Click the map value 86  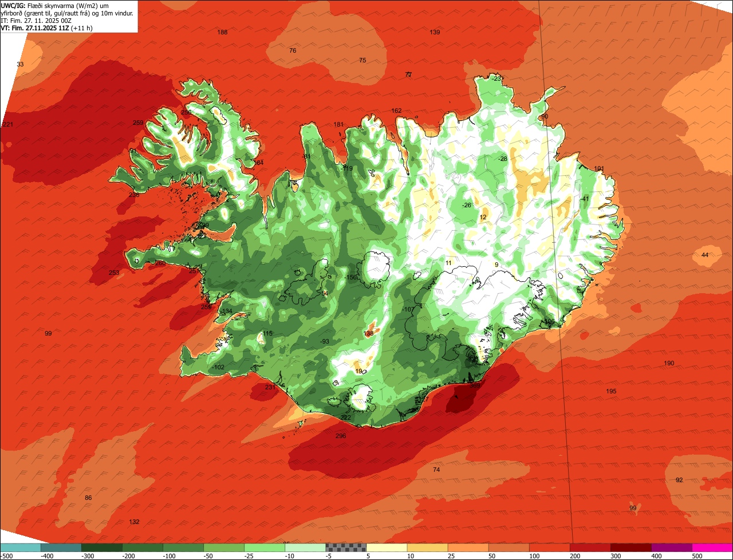[x=88, y=498]
